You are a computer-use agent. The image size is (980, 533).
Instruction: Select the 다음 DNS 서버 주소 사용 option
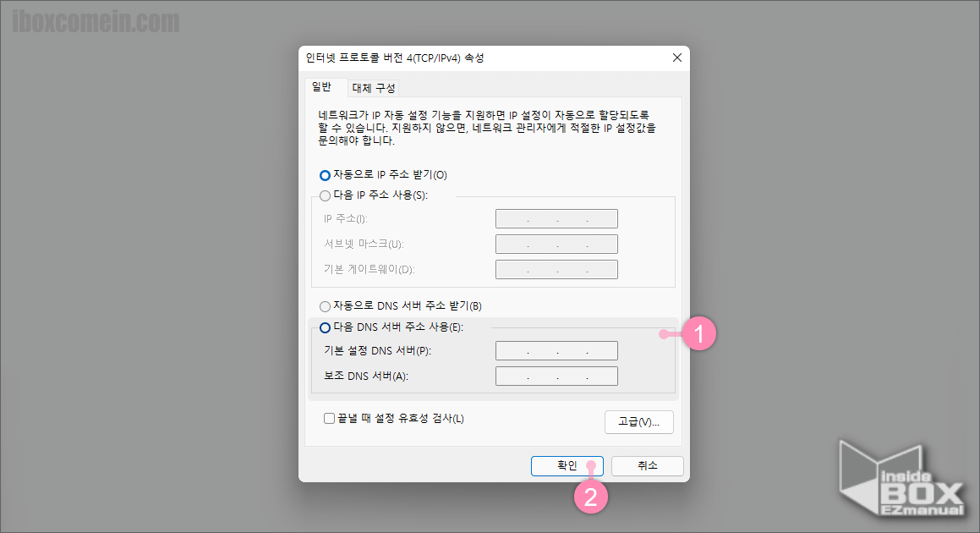(325, 327)
